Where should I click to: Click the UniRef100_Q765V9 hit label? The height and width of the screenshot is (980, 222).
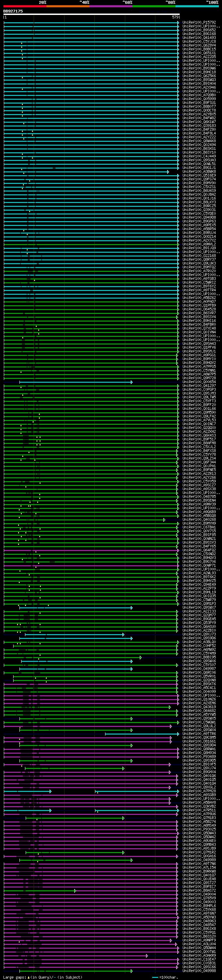[199, 899]
